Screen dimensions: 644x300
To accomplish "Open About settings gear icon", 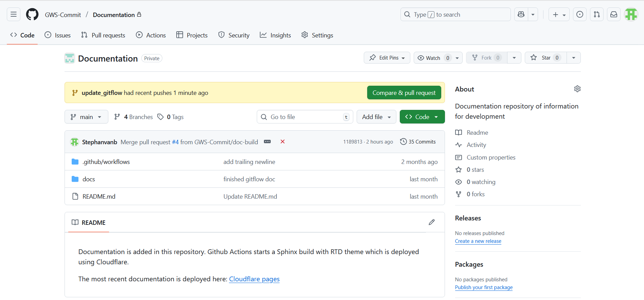I will [577, 89].
